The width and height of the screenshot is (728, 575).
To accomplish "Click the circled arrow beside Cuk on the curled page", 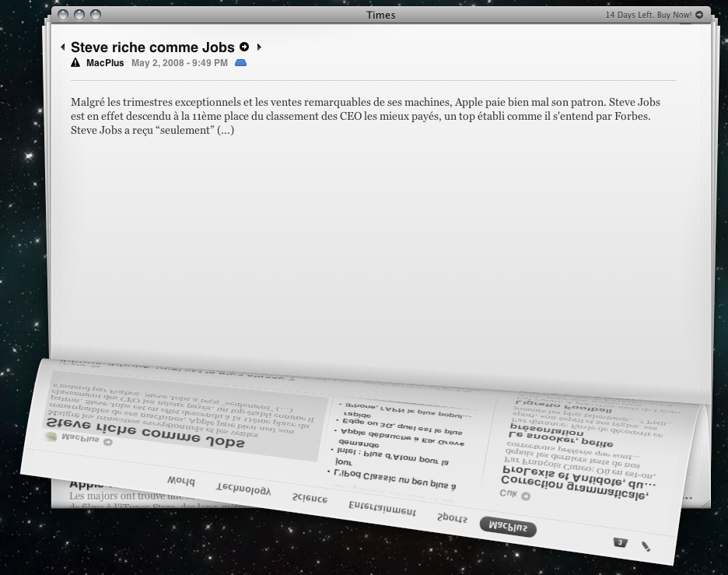I will click(x=526, y=496).
